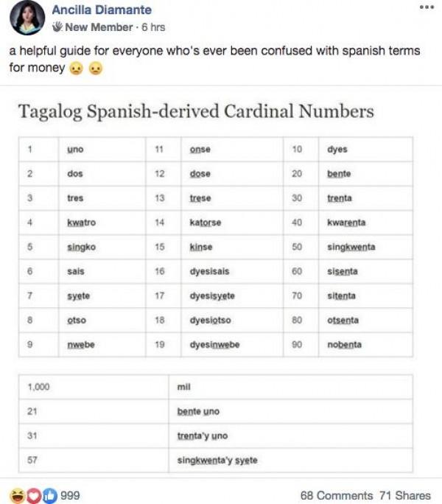The height and width of the screenshot is (504, 442).
Task: Open Ancilla Diamante's profile name link
Action: pos(101,10)
